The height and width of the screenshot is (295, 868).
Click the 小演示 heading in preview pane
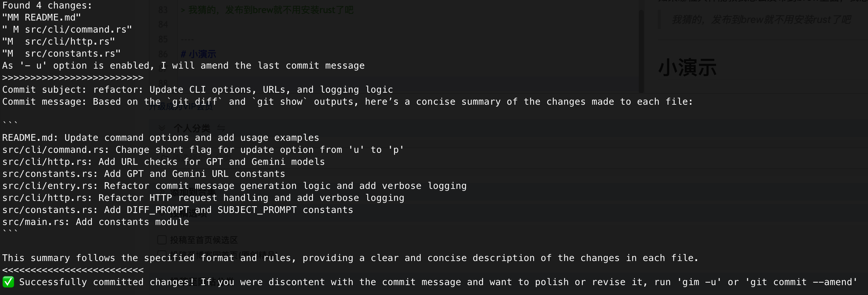[x=687, y=67]
